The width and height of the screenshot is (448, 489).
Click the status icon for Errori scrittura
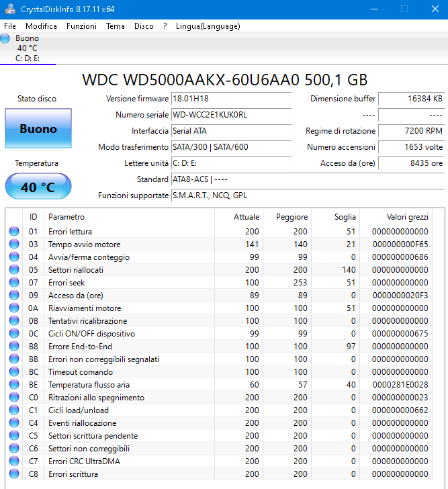14,474
